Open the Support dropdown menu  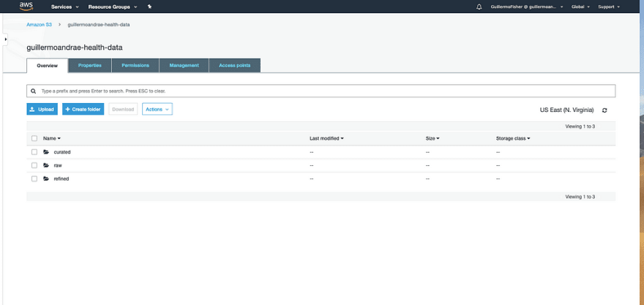609,7
